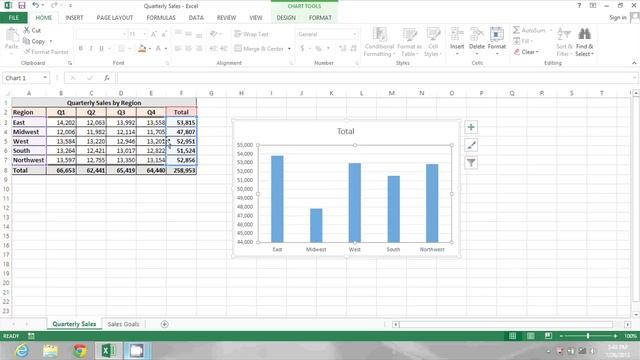
Task: Open Google Chrome from the taskbar
Action: 80,351
